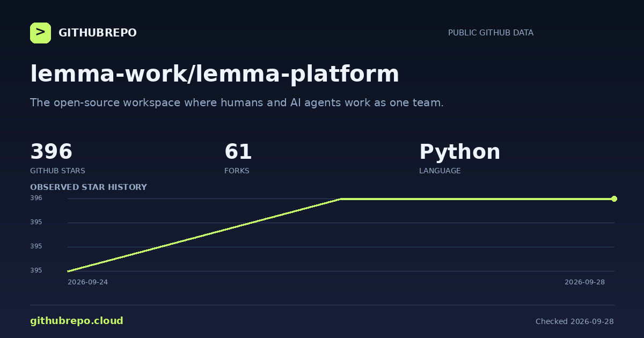Select the Language label

coord(440,171)
